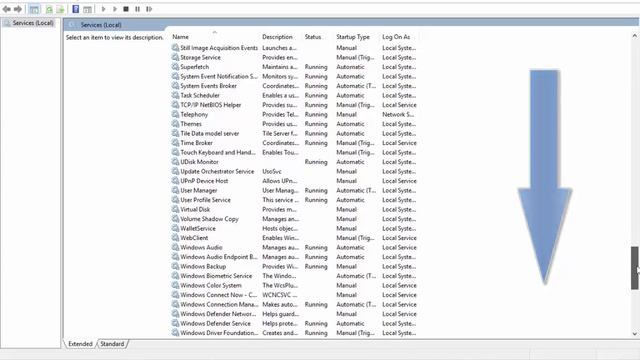640x360 pixels.
Task: Click the Pause Service icon
Action: 138,9
